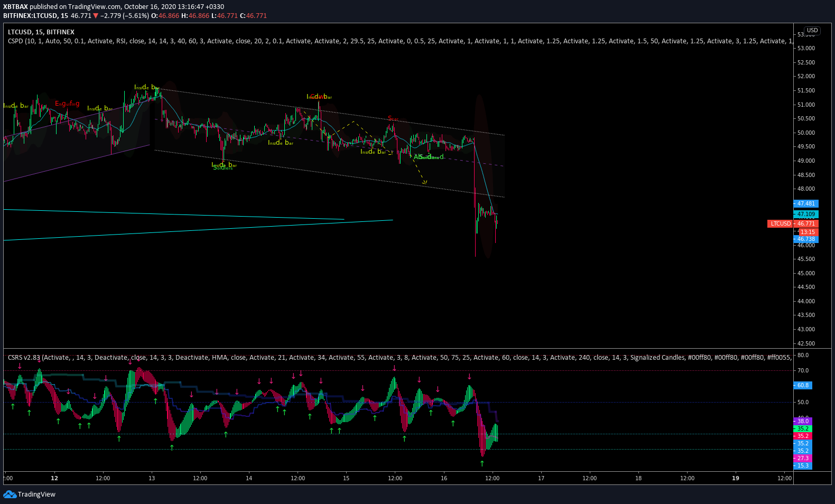Click the pink 27.3 indicator value label
This screenshot has width=835, height=504.
point(803,459)
